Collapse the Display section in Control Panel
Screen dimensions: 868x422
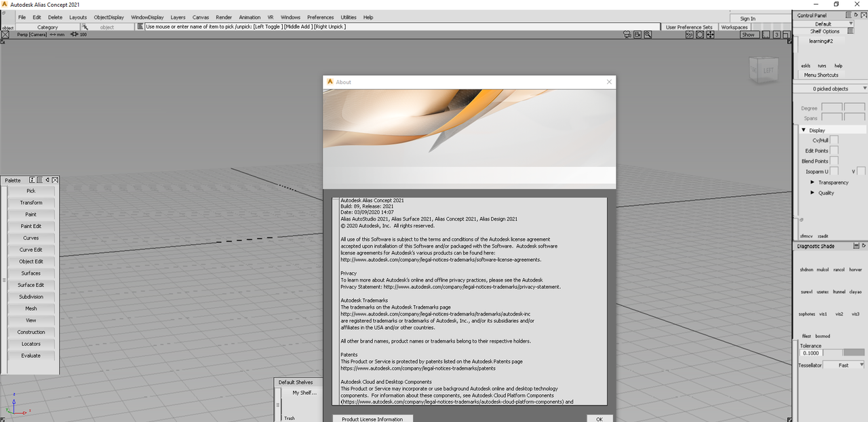(804, 130)
